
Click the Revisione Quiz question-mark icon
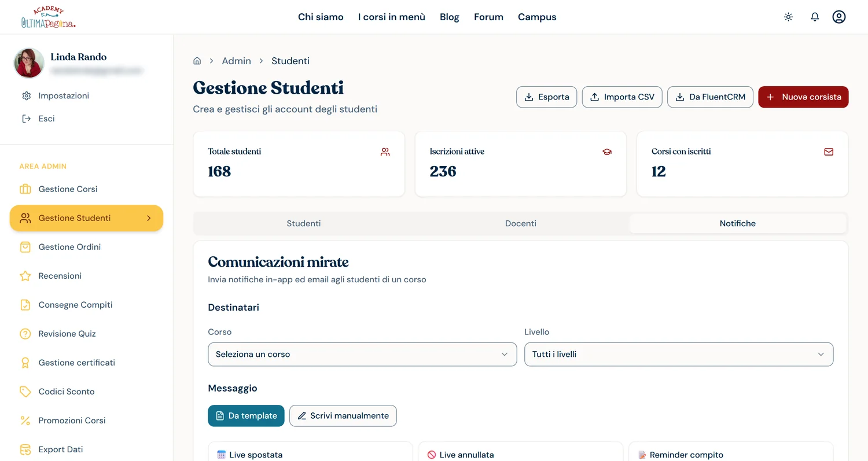(x=25, y=334)
